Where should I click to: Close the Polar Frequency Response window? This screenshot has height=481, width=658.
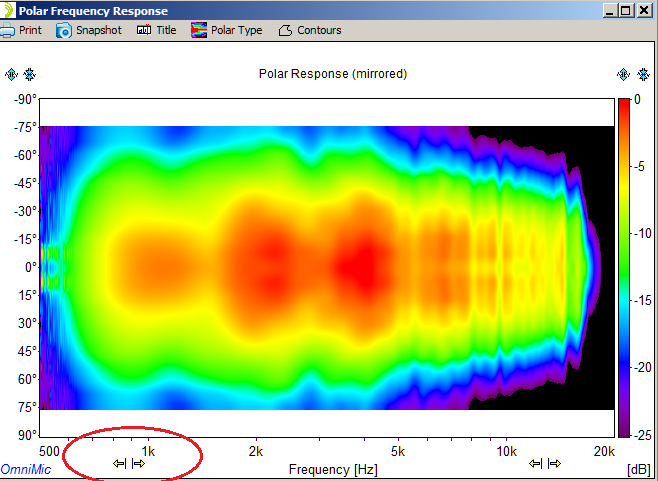[x=644, y=10]
